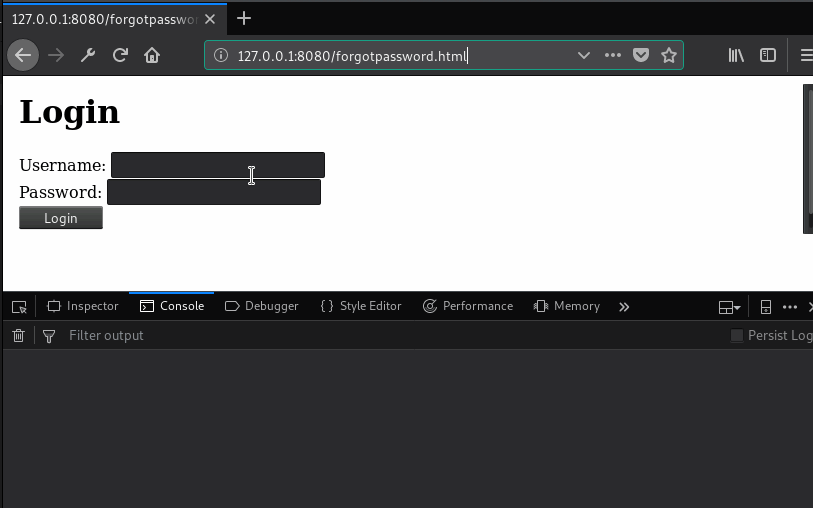Screen dimensions: 813x508
Task: Click the Username: label text
Action: click(x=63, y=165)
